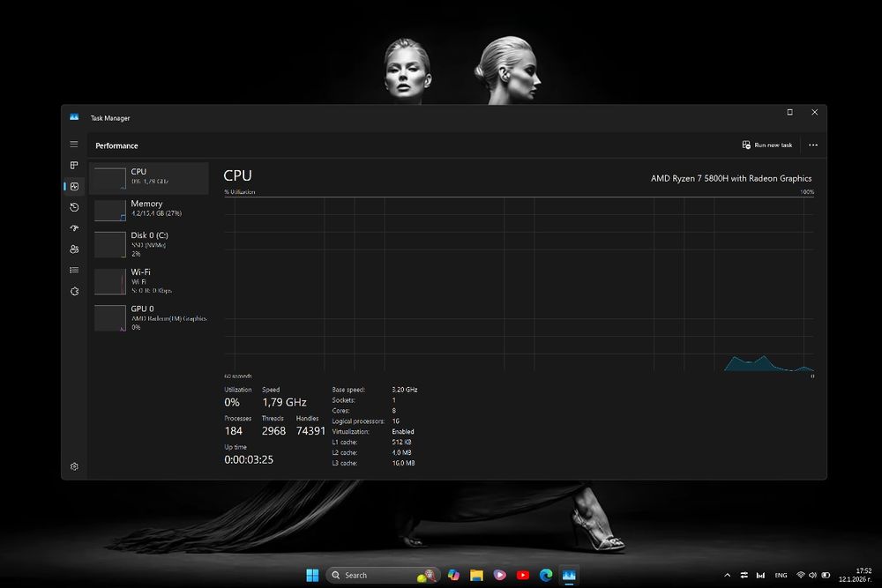The width and height of the screenshot is (882, 588).
Task: Open File Explorer from the taskbar
Action: click(476, 575)
